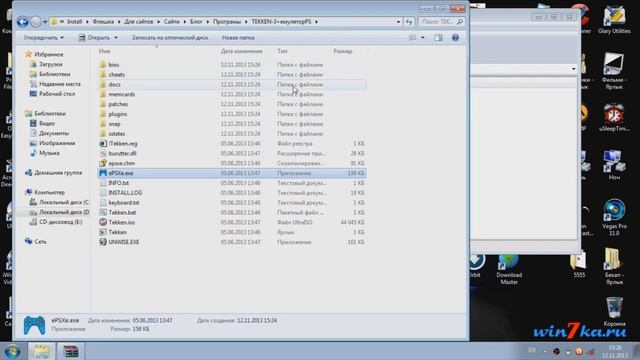This screenshot has width=640, height=360.
Task: Click the Install breadcrumb in address bar
Action: (74, 22)
